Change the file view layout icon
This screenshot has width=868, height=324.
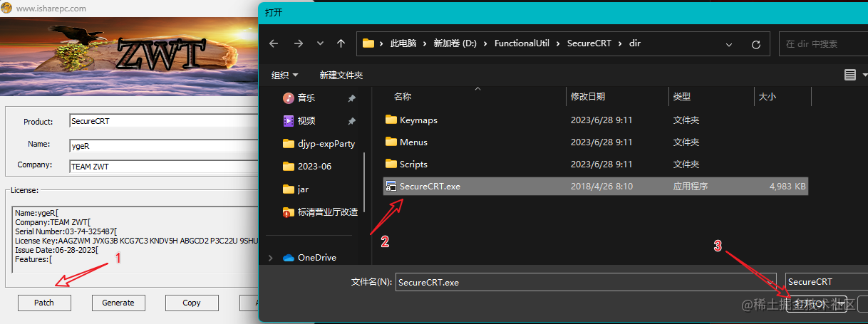click(x=849, y=75)
